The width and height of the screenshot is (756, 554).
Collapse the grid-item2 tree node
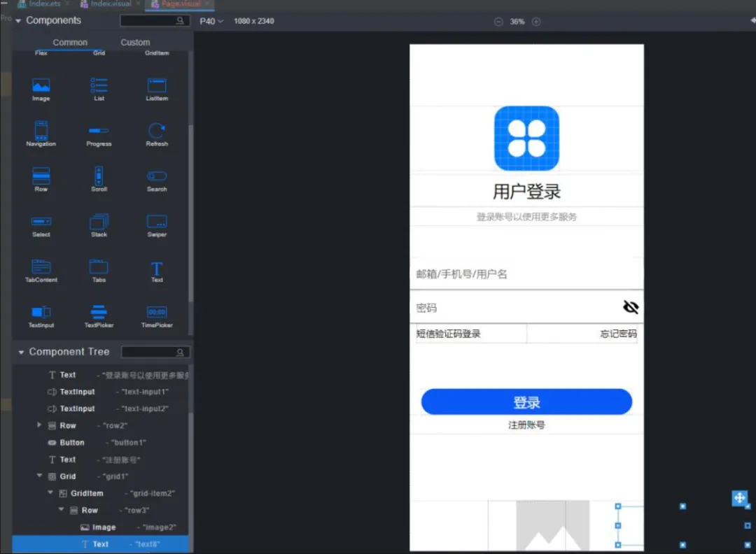point(50,492)
